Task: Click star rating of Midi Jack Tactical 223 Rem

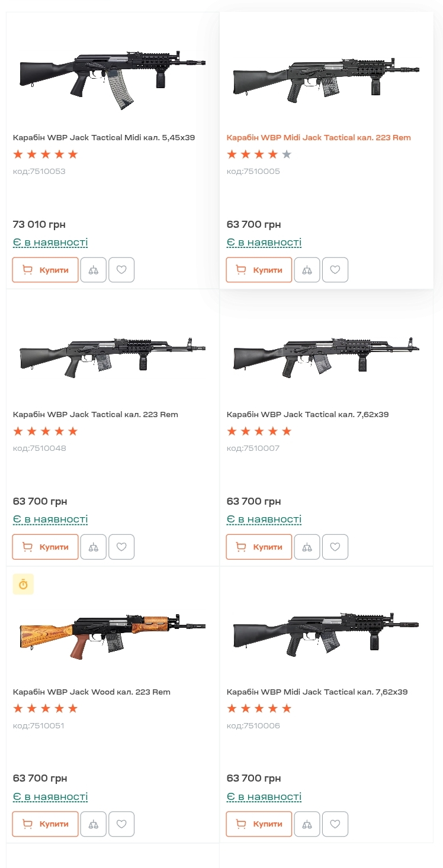Action: 259,154
